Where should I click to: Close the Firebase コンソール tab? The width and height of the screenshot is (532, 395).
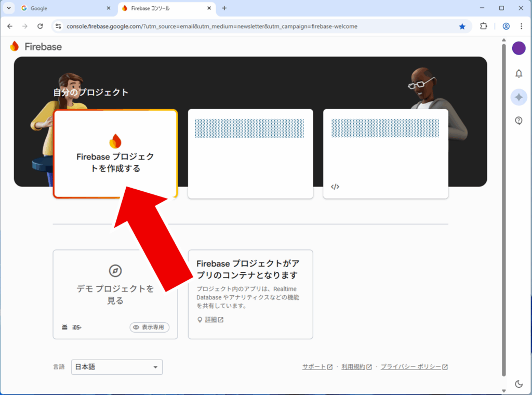click(209, 8)
